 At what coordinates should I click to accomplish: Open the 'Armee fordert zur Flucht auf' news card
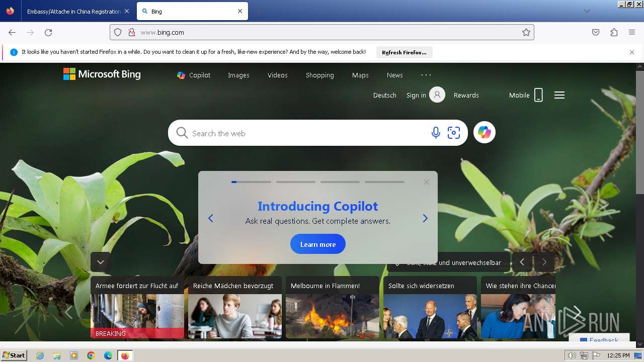tap(137, 307)
